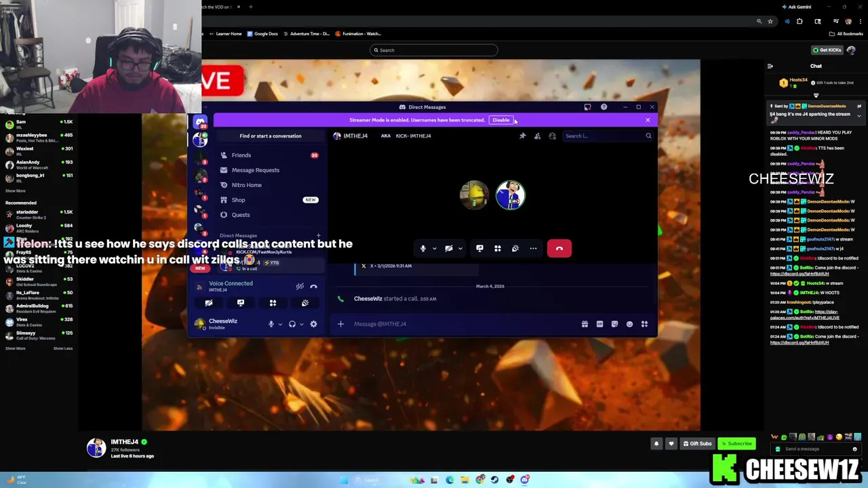
Task: Open the Discord Direct Messages home icon
Action: coord(200,121)
